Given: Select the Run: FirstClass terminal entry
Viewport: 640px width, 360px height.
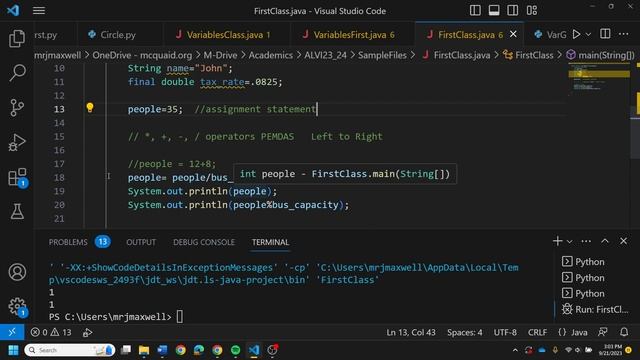Looking at the screenshot, I should [595, 309].
